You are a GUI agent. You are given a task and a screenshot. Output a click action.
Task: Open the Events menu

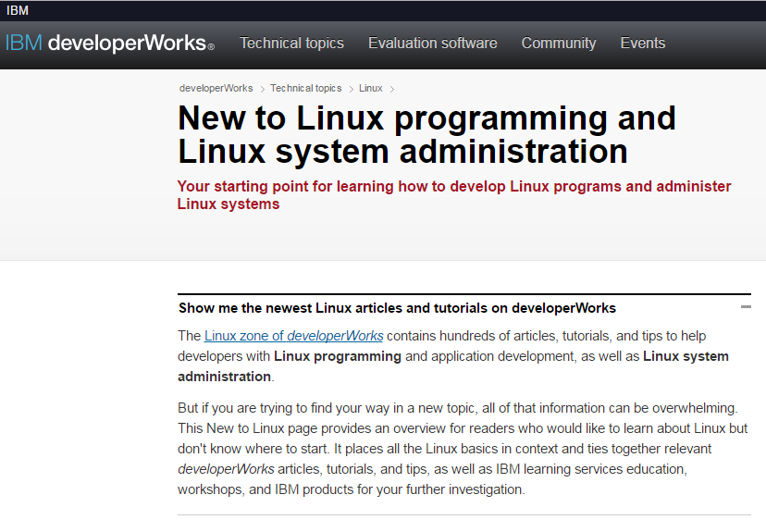point(642,43)
